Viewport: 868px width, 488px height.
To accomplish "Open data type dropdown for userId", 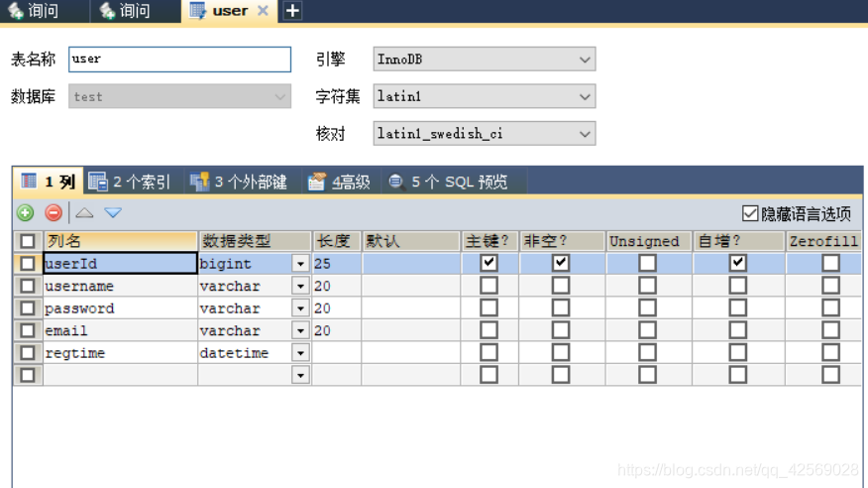I will (x=300, y=264).
